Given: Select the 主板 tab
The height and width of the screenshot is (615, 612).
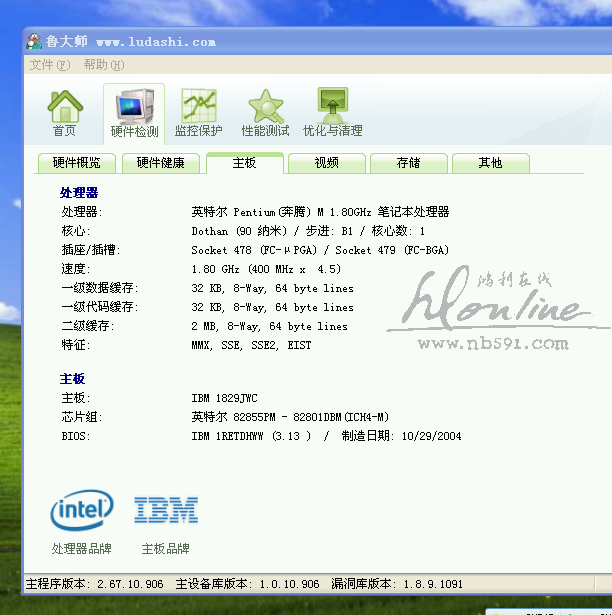Looking at the screenshot, I should pos(245,163).
